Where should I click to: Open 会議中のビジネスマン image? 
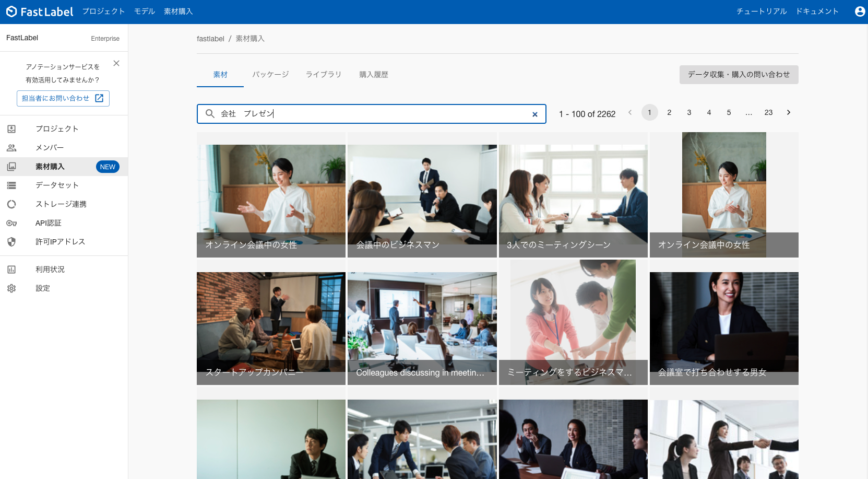(x=422, y=195)
